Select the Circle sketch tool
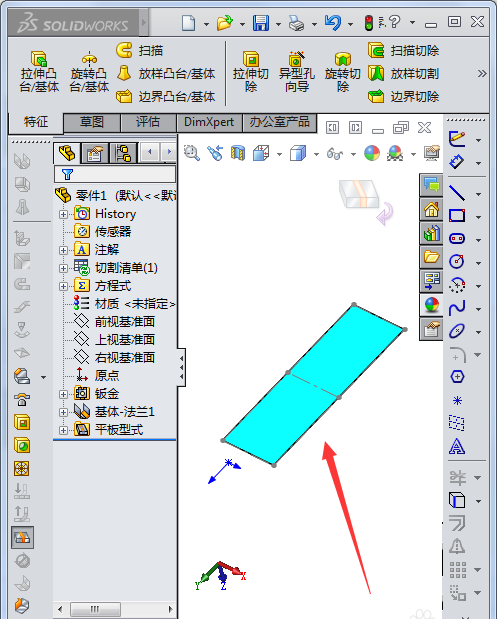This screenshot has height=619, width=497. (457, 261)
